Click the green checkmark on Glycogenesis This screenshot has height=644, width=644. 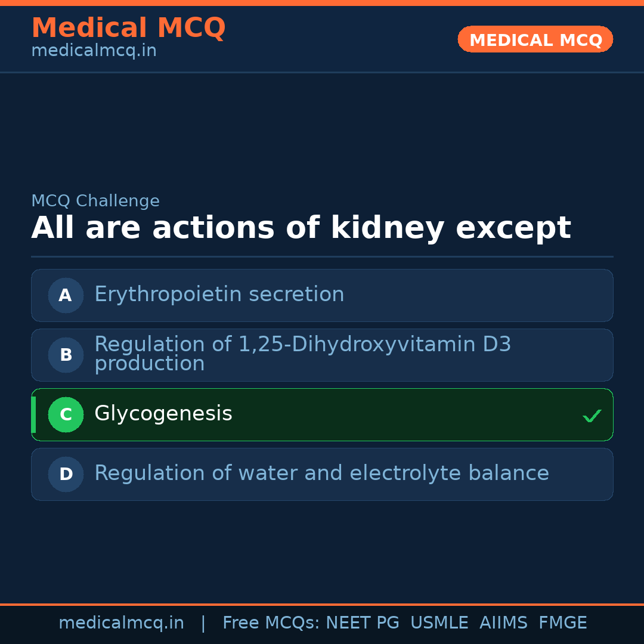pos(592,416)
